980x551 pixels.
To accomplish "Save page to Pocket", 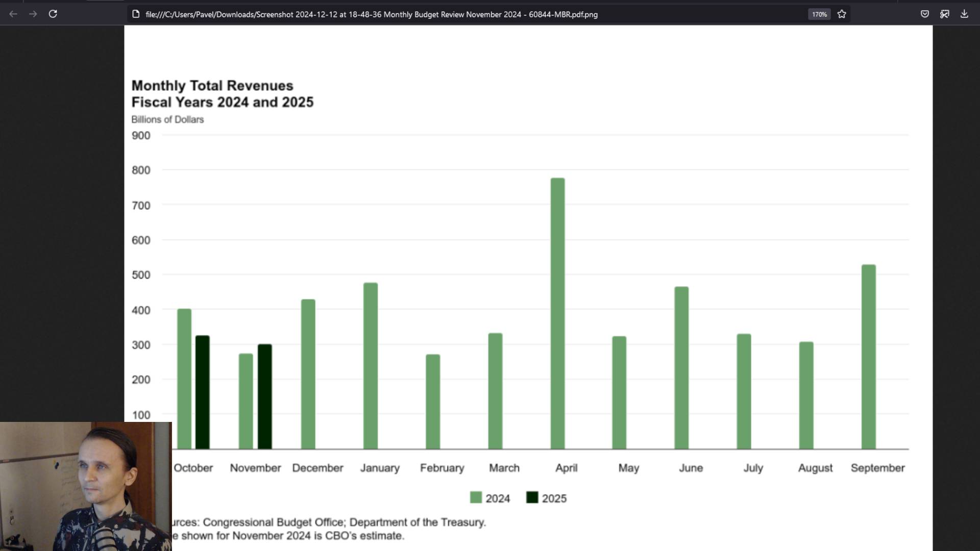I will tap(924, 14).
